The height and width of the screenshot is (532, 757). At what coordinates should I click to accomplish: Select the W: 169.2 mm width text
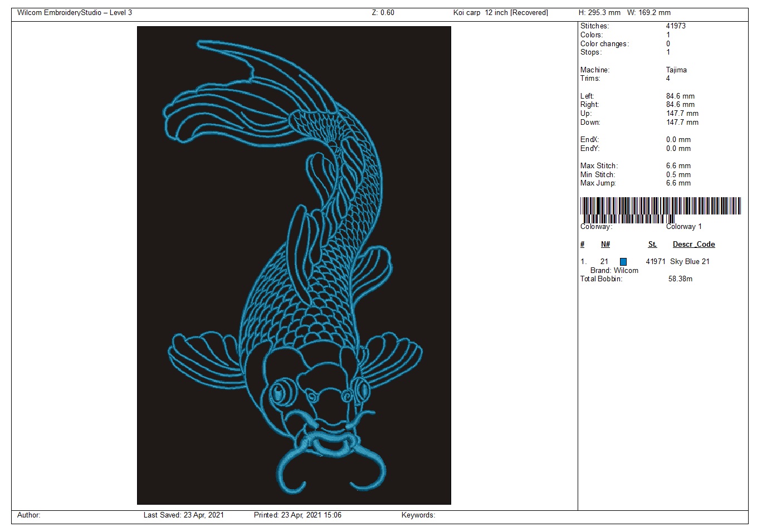tap(648, 13)
